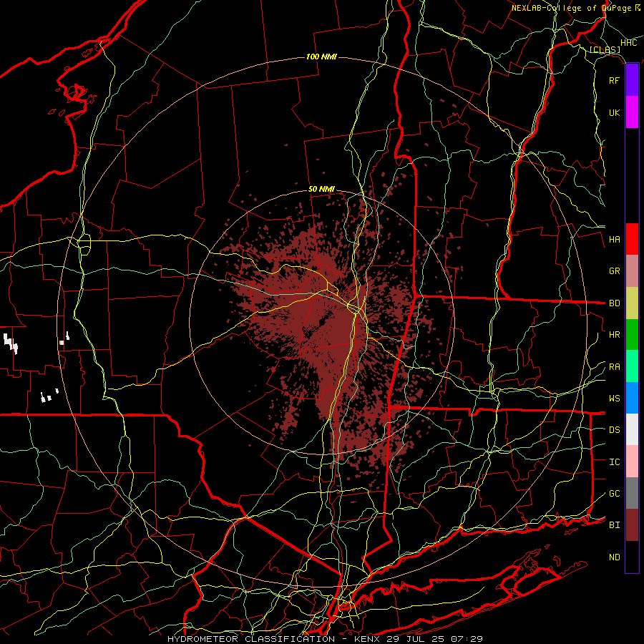
Task: Click the 'IC' legend label
Action: tap(615, 462)
